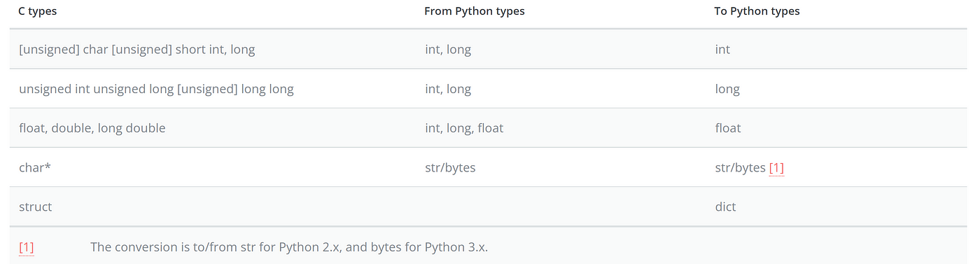980x264 pixels.
Task: Click 'str/bytes' in From Python types column
Action: pos(450,168)
